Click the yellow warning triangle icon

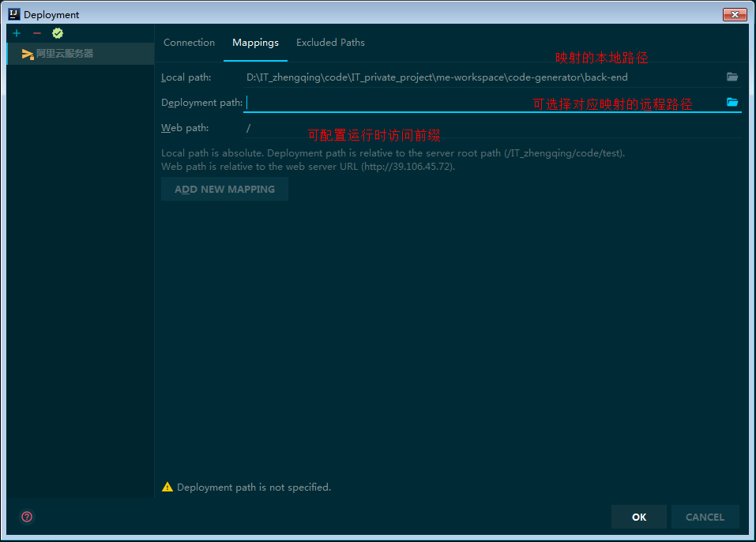(x=167, y=487)
